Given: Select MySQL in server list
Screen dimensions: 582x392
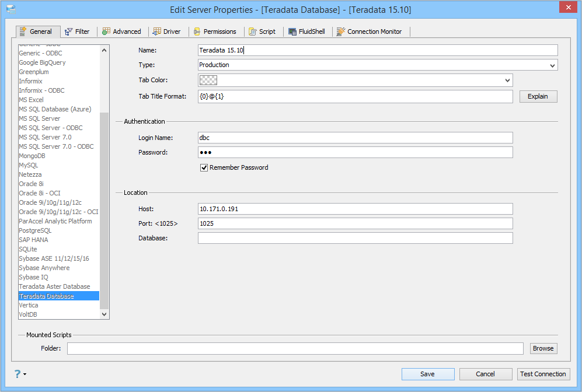Looking at the screenshot, I should 59,165.
